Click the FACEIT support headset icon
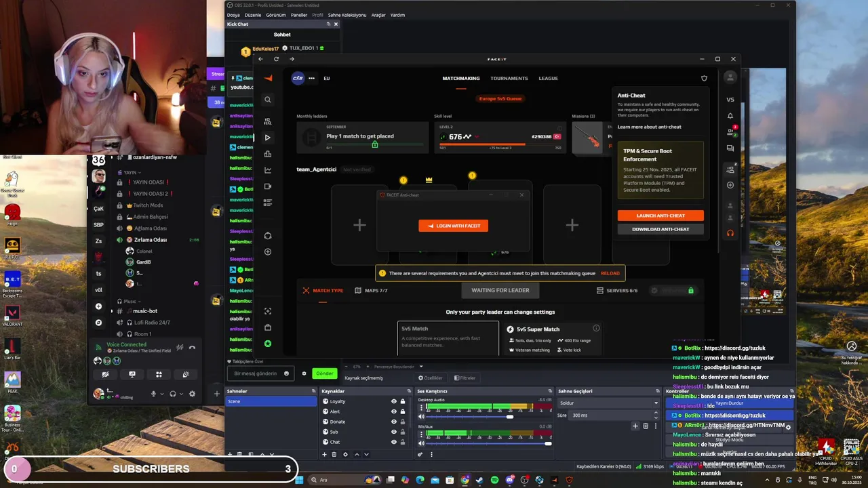Image resolution: width=868 pixels, height=488 pixels. (730, 233)
